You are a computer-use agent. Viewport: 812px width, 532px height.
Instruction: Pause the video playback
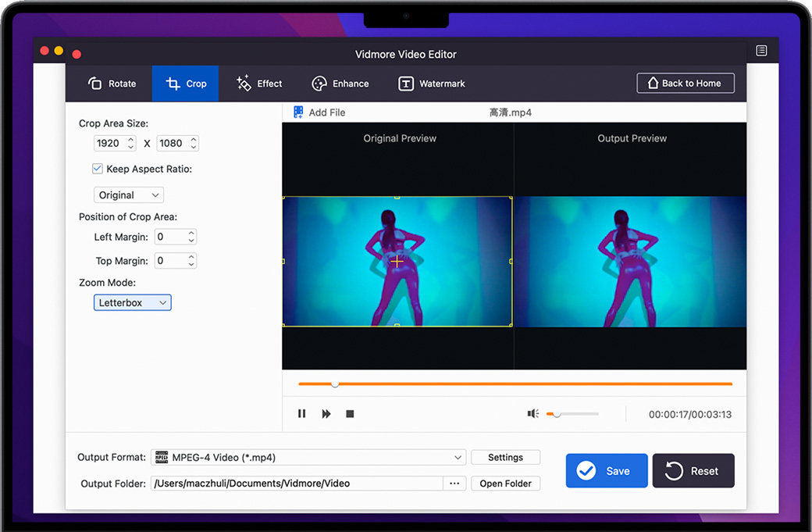pos(302,414)
